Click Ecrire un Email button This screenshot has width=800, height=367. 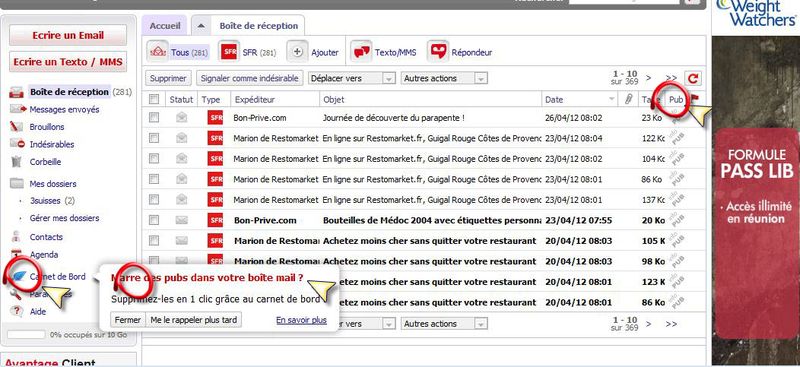[x=68, y=35]
